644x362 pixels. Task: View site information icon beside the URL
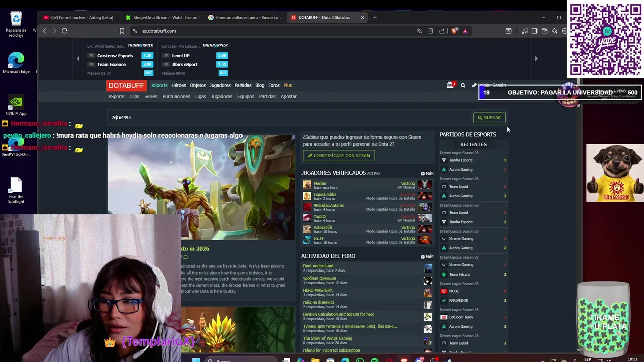pyautogui.click(x=135, y=31)
